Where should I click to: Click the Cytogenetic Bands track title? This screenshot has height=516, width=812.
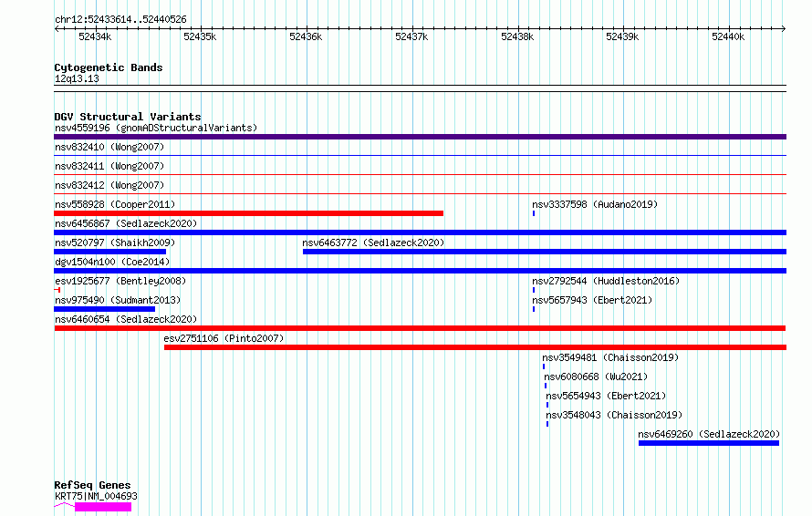coord(109,67)
